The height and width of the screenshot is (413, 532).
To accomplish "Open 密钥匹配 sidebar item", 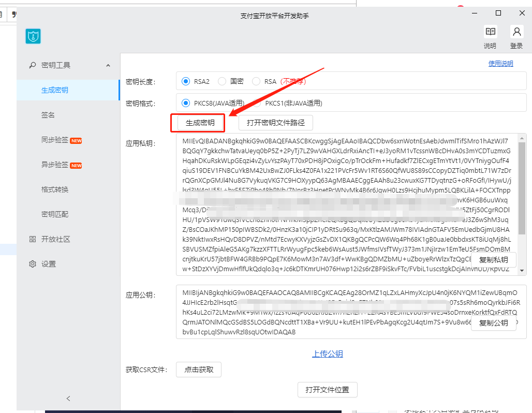I will click(x=68, y=214).
